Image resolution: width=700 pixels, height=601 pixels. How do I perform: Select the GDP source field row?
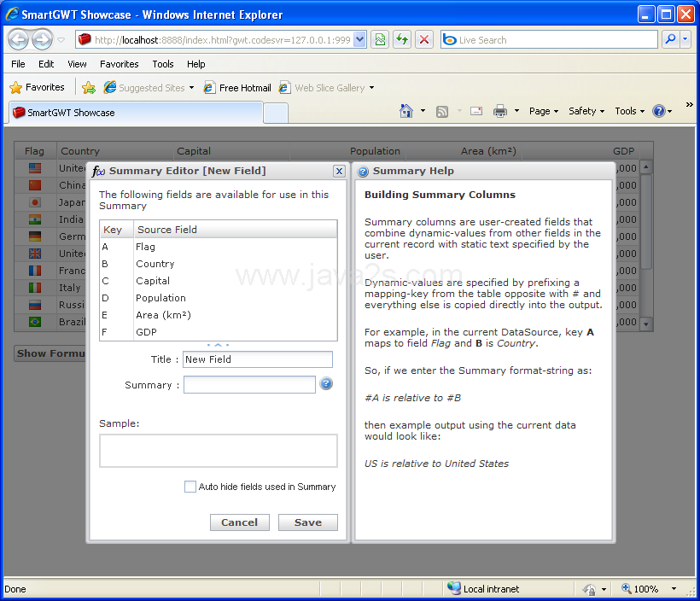click(219, 332)
